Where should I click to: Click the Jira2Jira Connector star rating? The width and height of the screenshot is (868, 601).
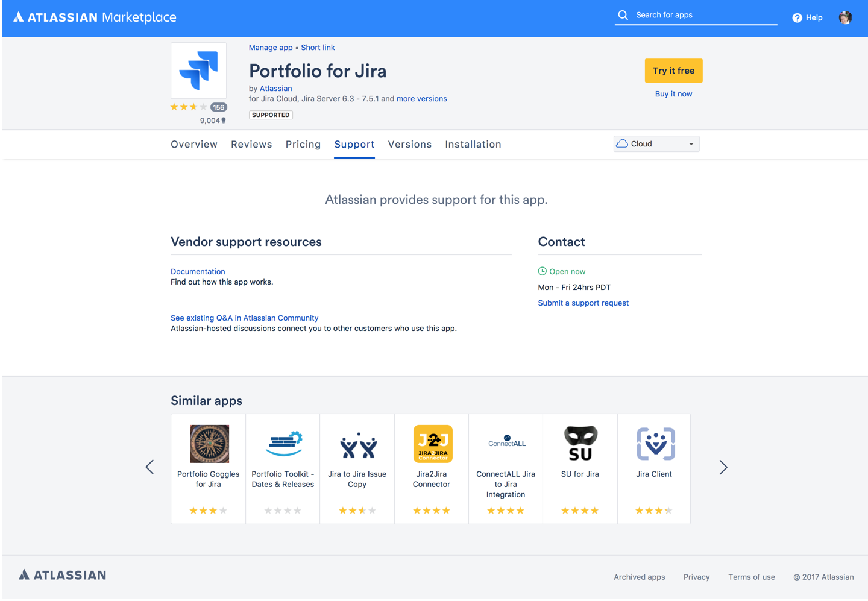[x=432, y=511]
